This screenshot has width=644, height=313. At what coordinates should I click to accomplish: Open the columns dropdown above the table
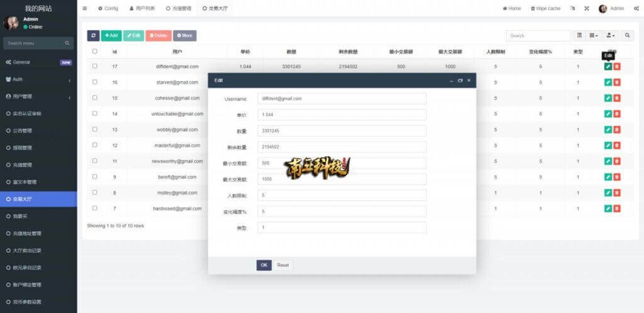(594, 35)
